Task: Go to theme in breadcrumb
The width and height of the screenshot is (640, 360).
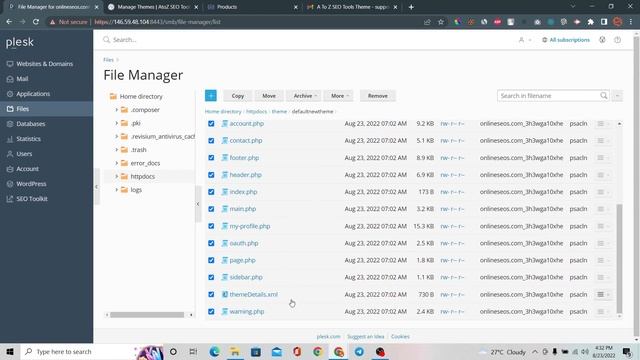Action: tap(279, 111)
